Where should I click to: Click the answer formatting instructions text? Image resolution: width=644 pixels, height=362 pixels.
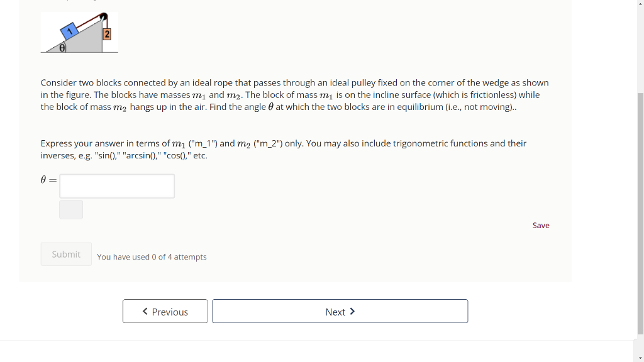pyautogui.click(x=283, y=149)
